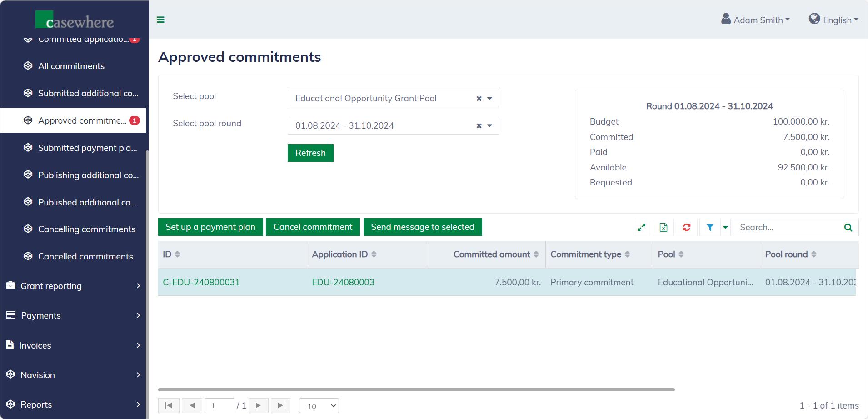Go to the last page arrow
868x419 pixels.
tap(281, 405)
